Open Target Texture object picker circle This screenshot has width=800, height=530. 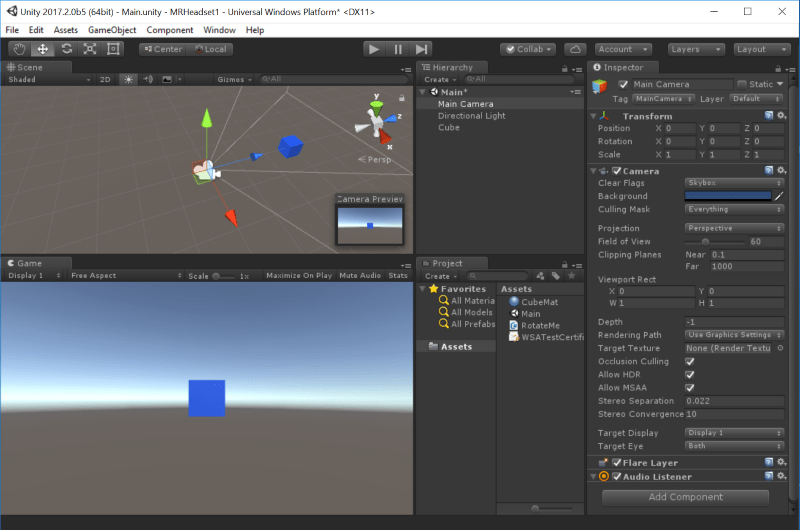point(780,348)
